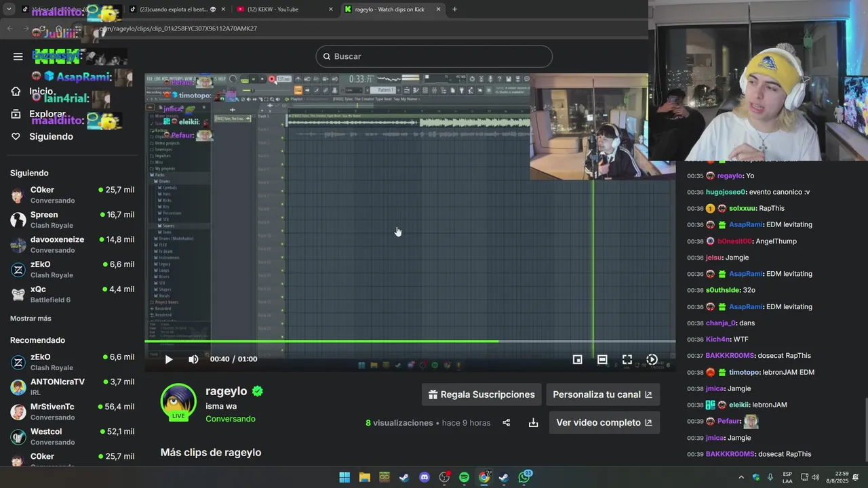Screen dimensions: 868x488
Task: Open the playback speed menu
Action: coord(652,359)
